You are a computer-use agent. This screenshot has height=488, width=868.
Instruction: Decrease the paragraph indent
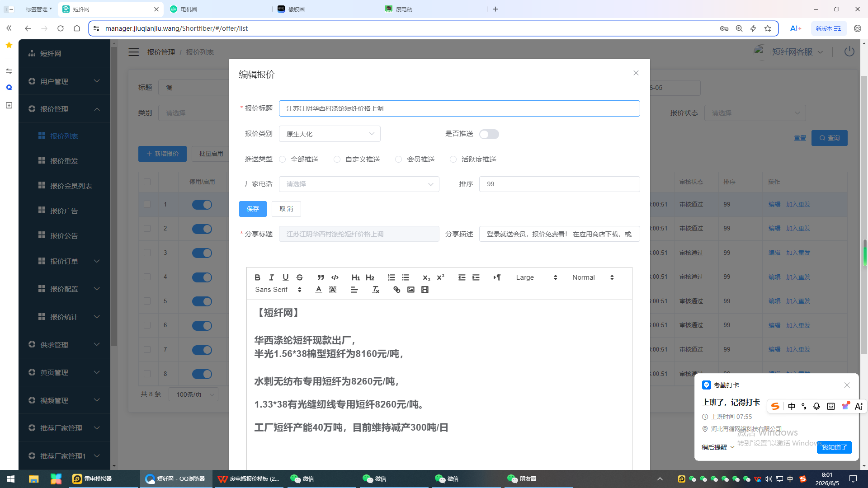coord(462,277)
